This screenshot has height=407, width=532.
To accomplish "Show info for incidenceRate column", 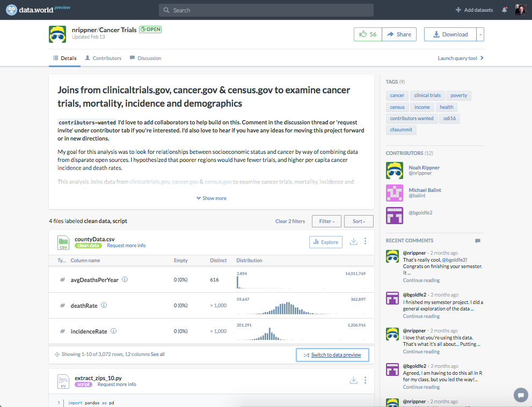I will [114, 331].
